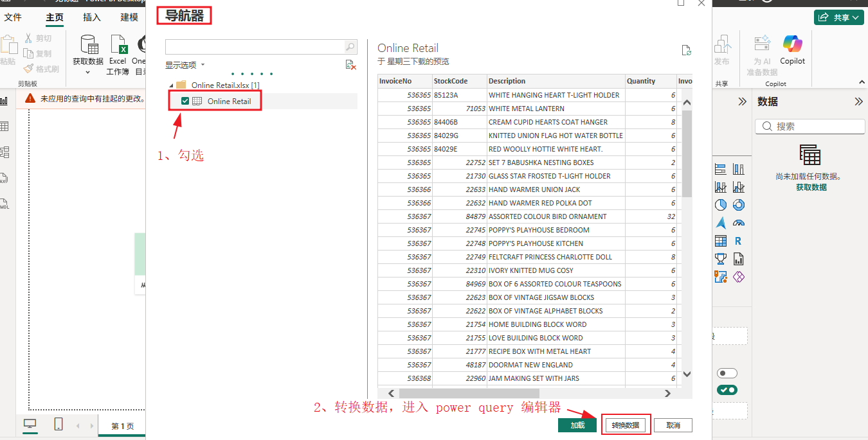Switch to Table view in the left sidebar
The width and height of the screenshot is (868, 440).
click(4, 127)
